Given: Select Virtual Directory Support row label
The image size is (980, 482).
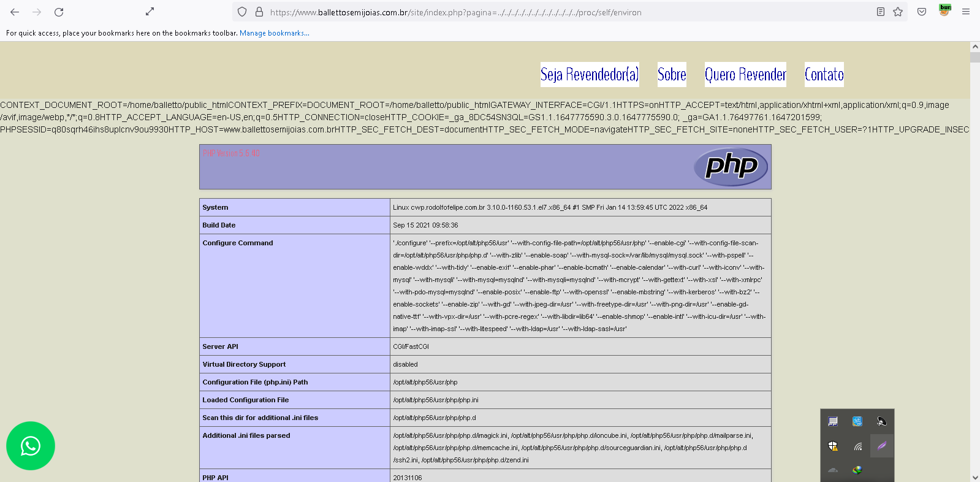Looking at the screenshot, I should coord(244,364).
